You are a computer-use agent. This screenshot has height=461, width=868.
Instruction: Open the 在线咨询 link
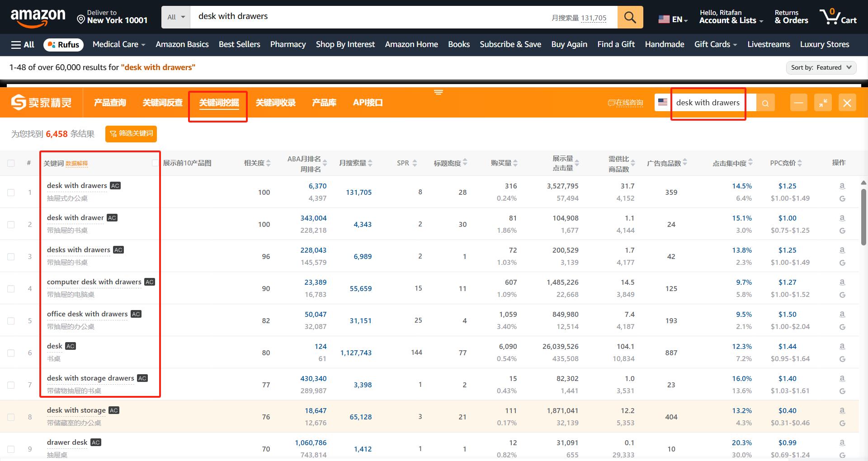point(626,103)
